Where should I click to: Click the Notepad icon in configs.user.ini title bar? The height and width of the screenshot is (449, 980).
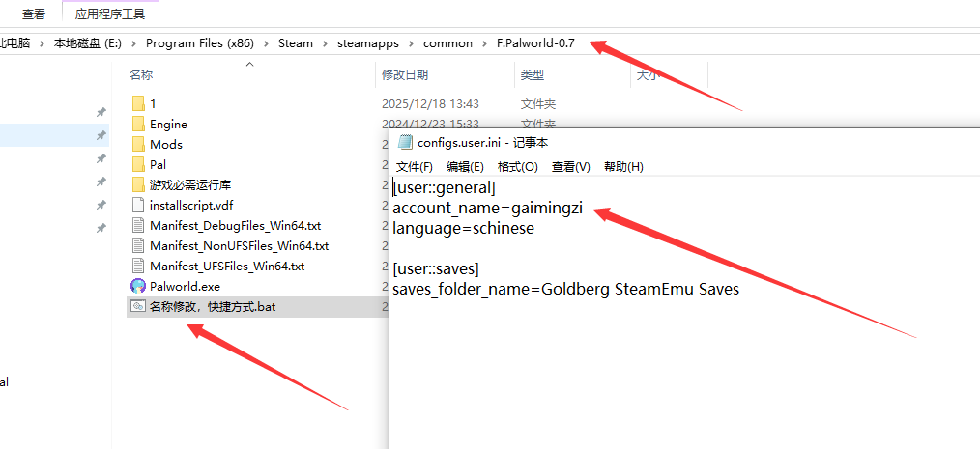pos(406,142)
